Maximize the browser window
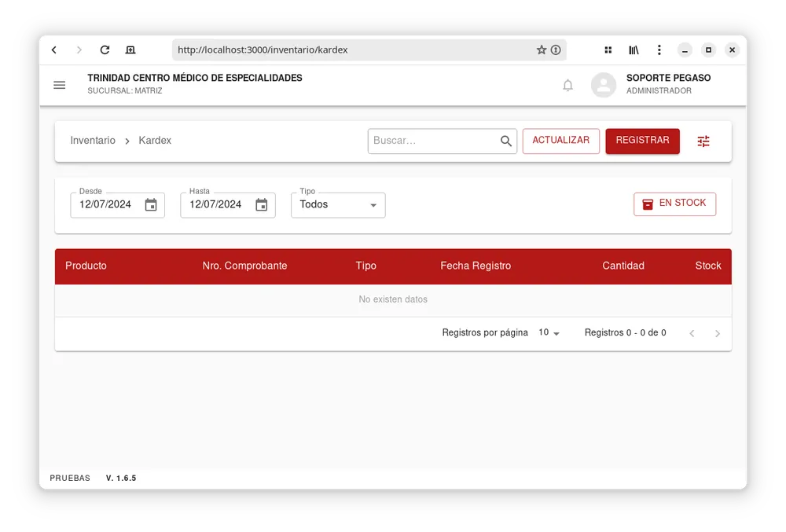The image size is (786, 532). (x=708, y=50)
